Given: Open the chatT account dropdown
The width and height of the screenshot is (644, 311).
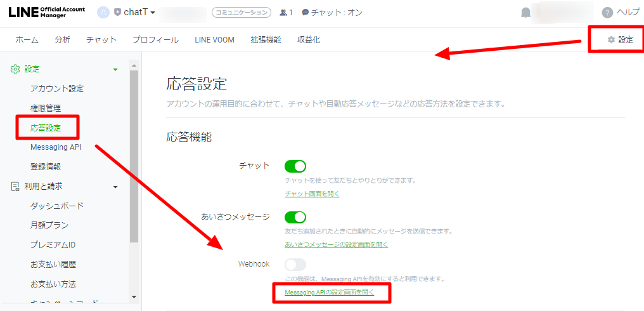Looking at the screenshot, I should pyautogui.click(x=152, y=13).
